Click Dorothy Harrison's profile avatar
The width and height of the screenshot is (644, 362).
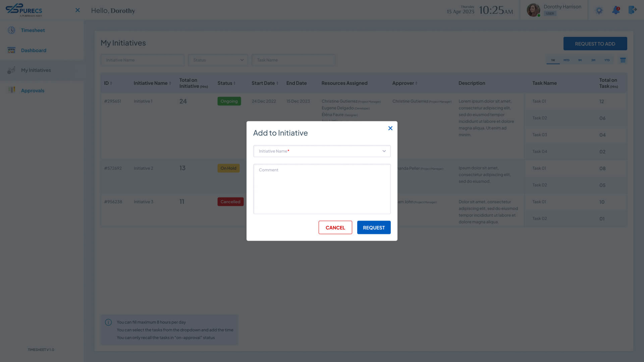click(x=533, y=10)
